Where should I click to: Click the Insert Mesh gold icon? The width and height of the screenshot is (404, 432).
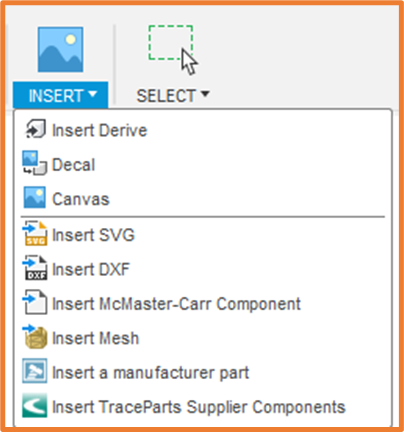tap(35, 337)
